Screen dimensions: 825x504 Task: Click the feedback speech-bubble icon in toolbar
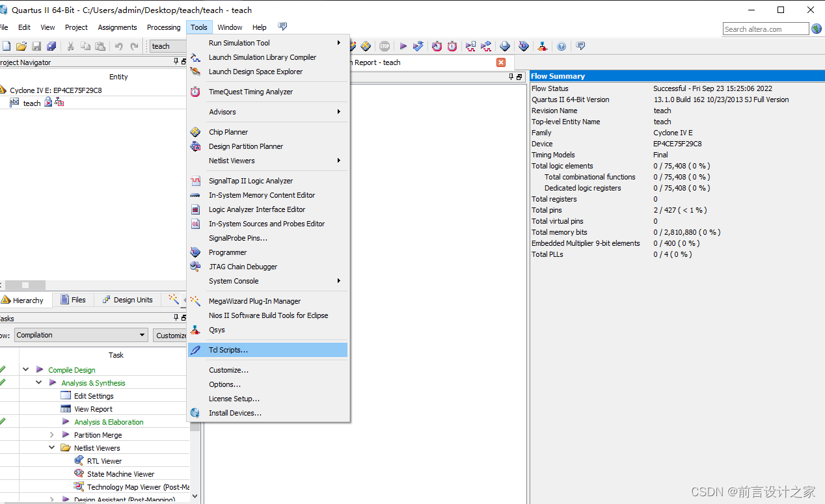coord(580,46)
